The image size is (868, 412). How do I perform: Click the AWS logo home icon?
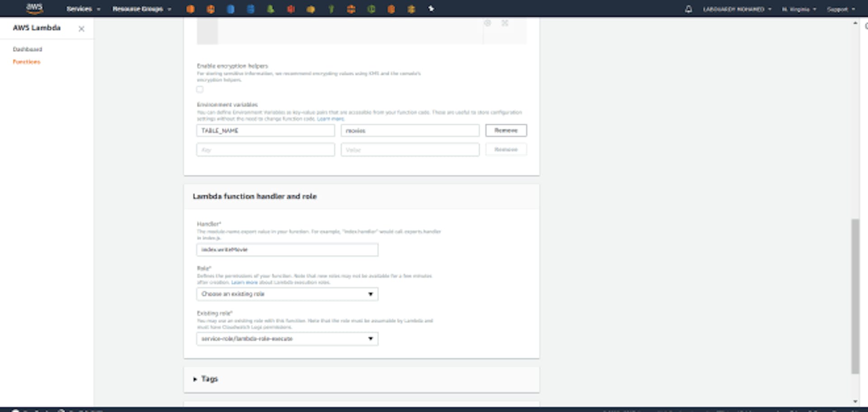pos(34,8)
